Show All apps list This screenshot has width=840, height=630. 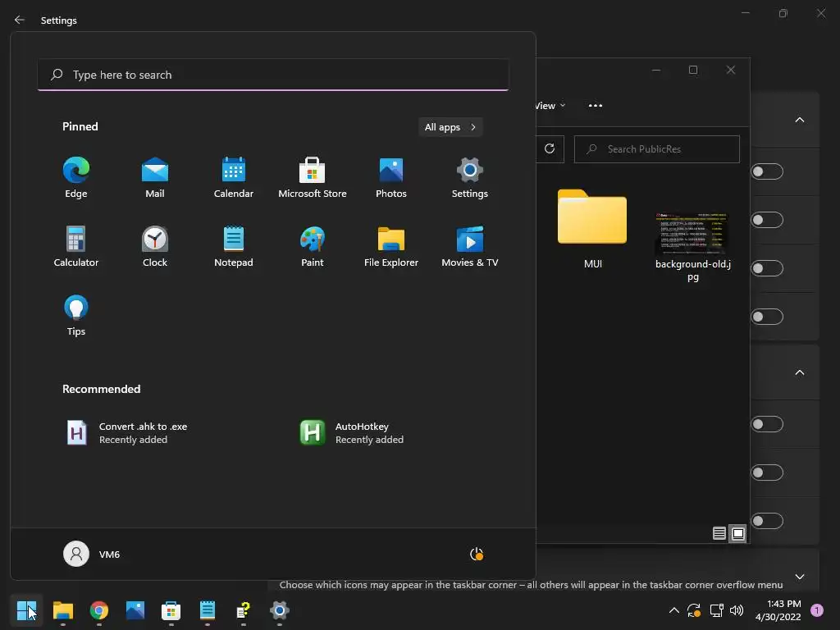(x=450, y=127)
